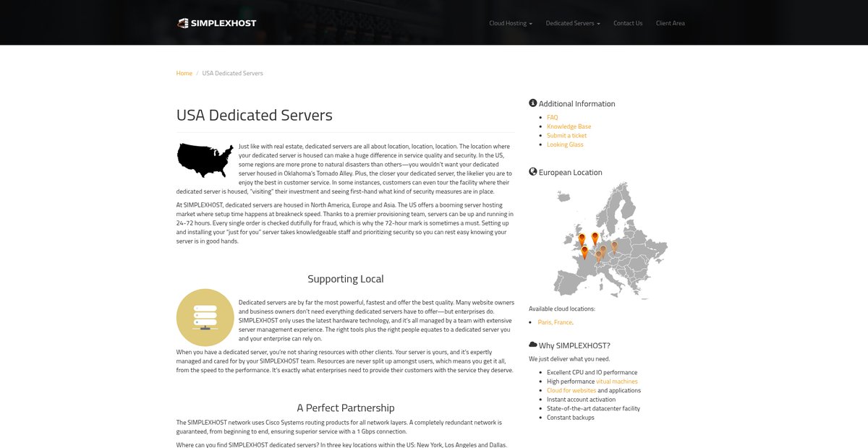The width and height of the screenshot is (868, 448).
Task: Go to the Client Area
Action: [x=671, y=23]
